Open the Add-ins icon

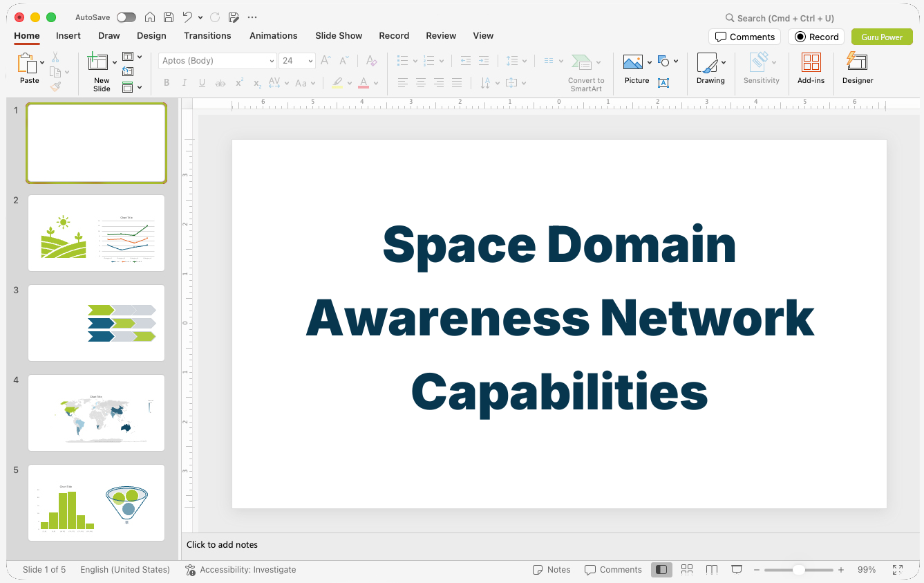click(x=811, y=63)
